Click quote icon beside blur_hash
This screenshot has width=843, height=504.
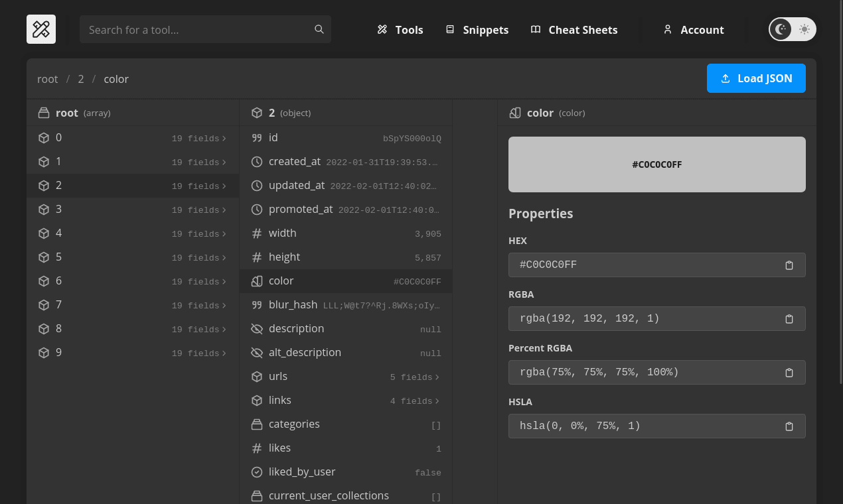[257, 305]
